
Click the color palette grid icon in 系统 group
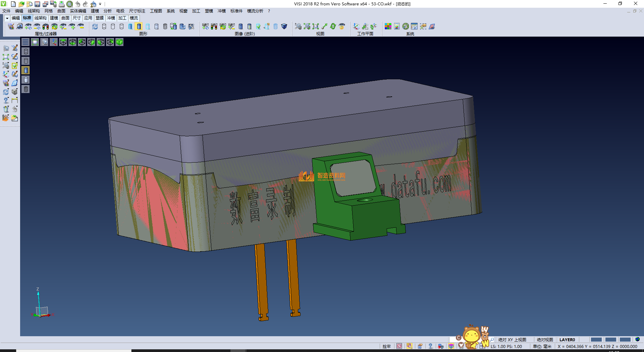(388, 27)
